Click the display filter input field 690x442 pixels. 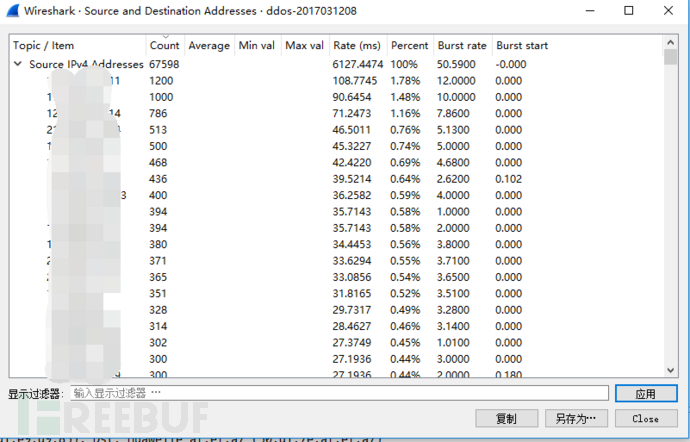tap(339, 393)
